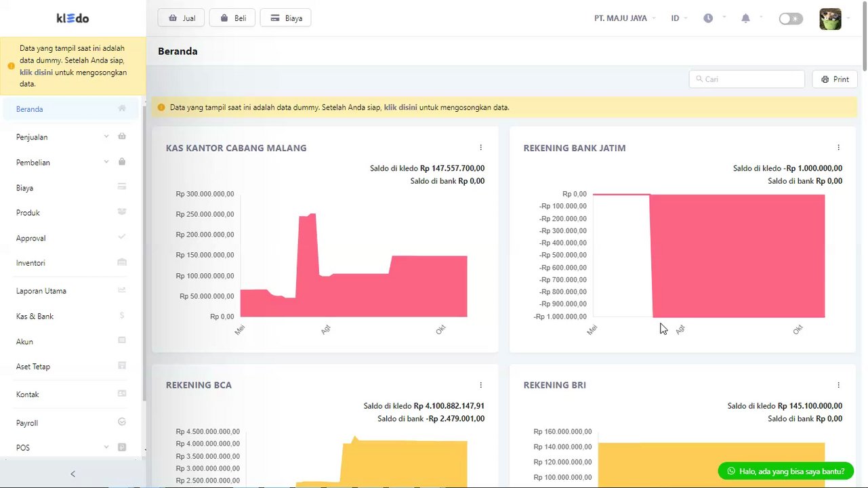Click the Penjualan basket icon

pyautogui.click(x=122, y=136)
